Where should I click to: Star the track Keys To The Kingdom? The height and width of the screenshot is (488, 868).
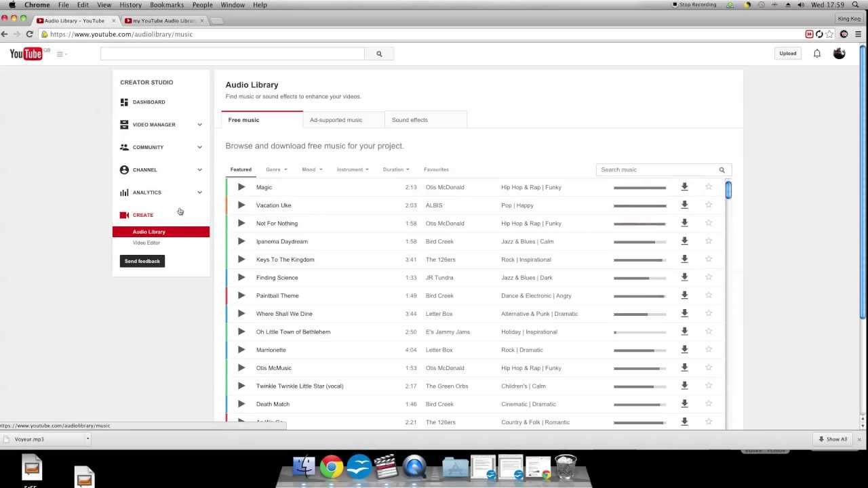coord(709,259)
